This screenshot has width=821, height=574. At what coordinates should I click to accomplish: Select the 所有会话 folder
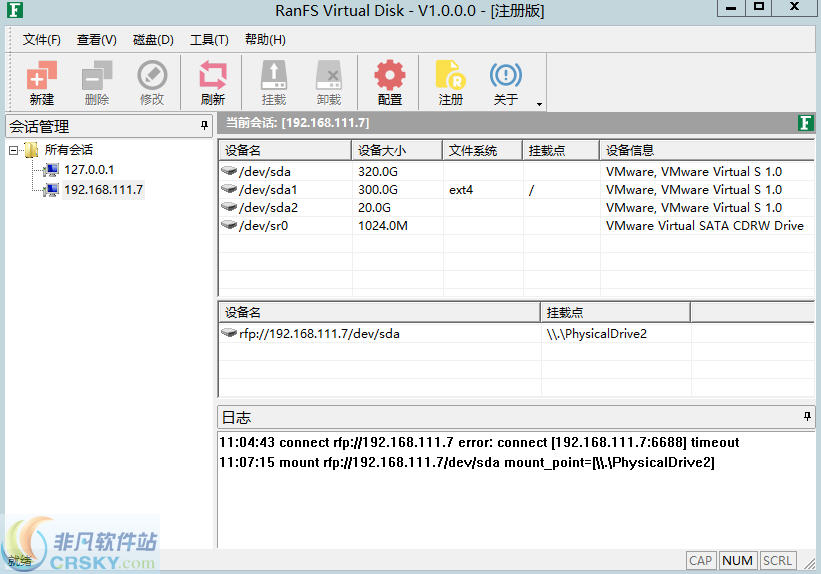click(69, 150)
